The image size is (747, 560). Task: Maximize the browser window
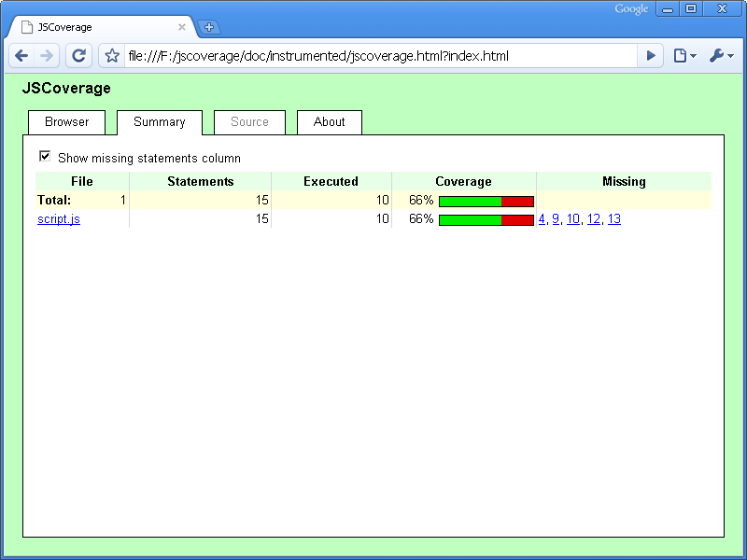point(692,9)
